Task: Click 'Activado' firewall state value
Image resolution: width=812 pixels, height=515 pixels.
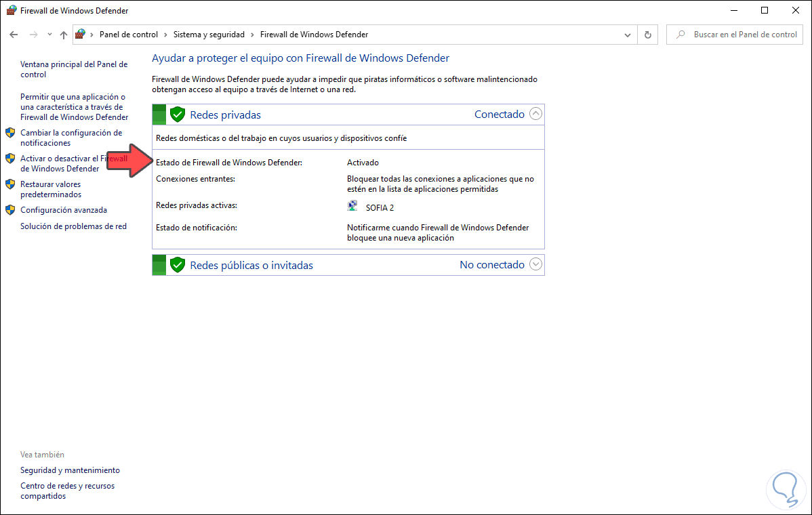Action: pyautogui.click(x=363, y=163)
